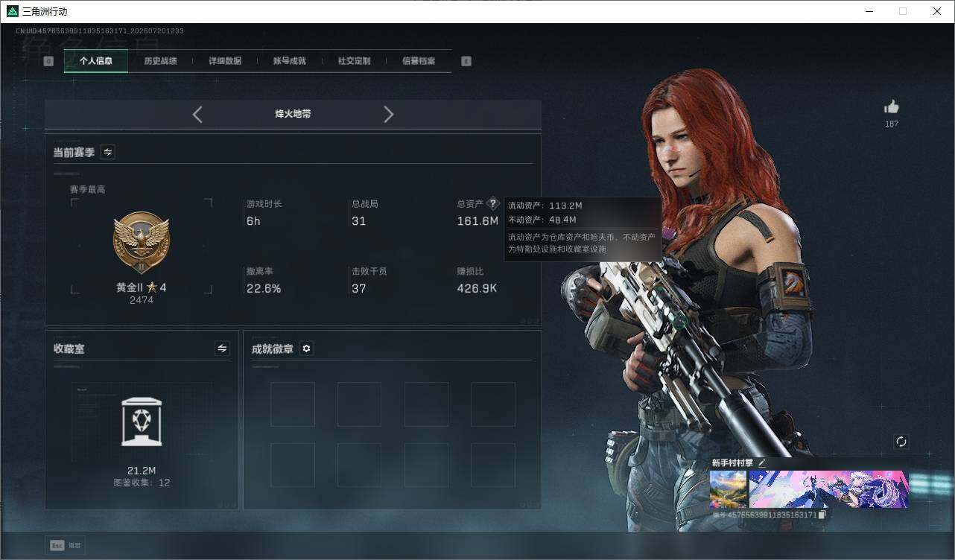Screen dimensions: 955x560
Task: Click the switch icon in the 收藏室 panel
Action: tap(222, 348)
